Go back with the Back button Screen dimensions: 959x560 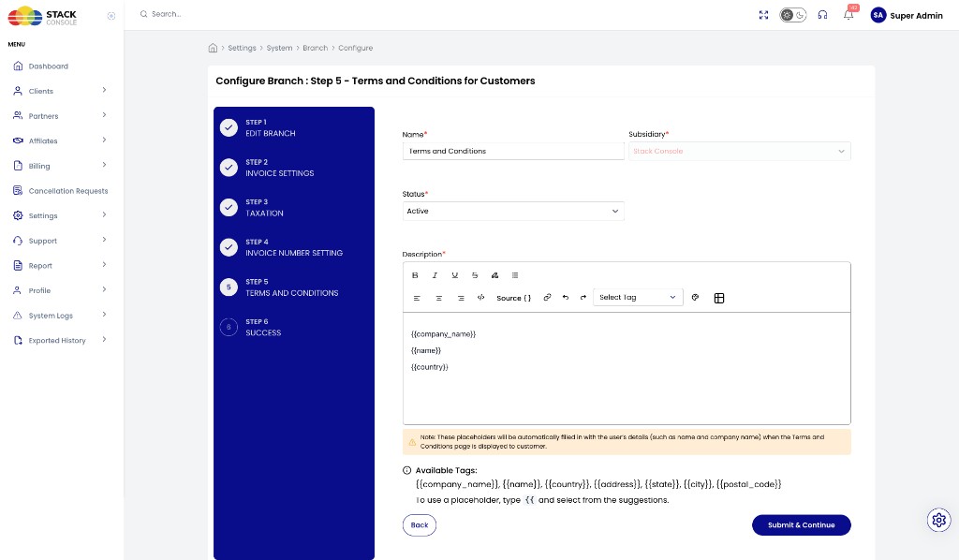(x=420, y=525)
